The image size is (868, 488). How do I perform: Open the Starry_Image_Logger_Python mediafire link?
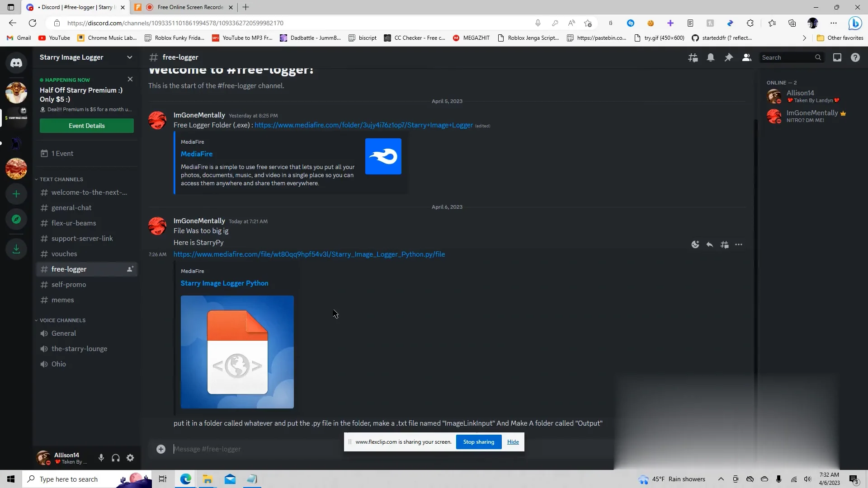tap(309, 254)
